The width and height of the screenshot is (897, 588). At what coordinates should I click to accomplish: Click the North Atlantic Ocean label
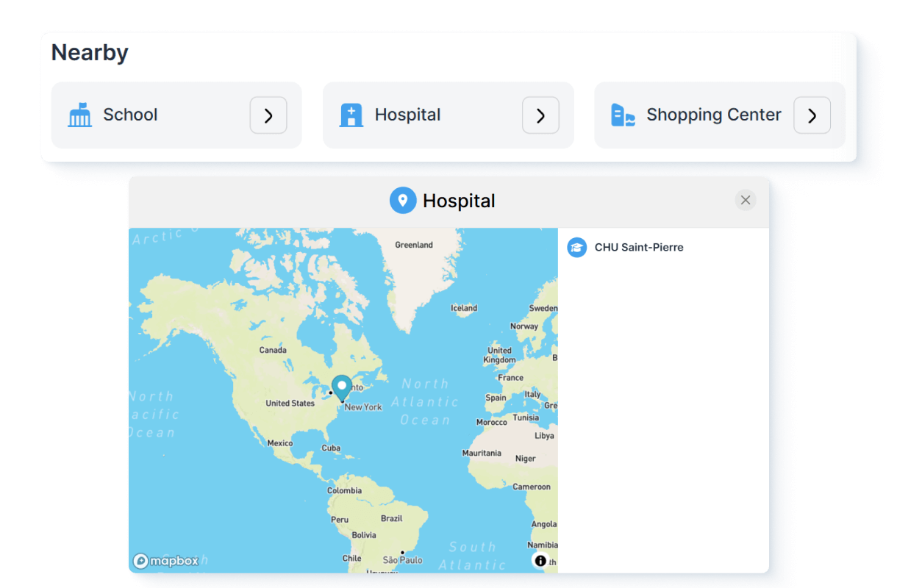coord(425,401)
